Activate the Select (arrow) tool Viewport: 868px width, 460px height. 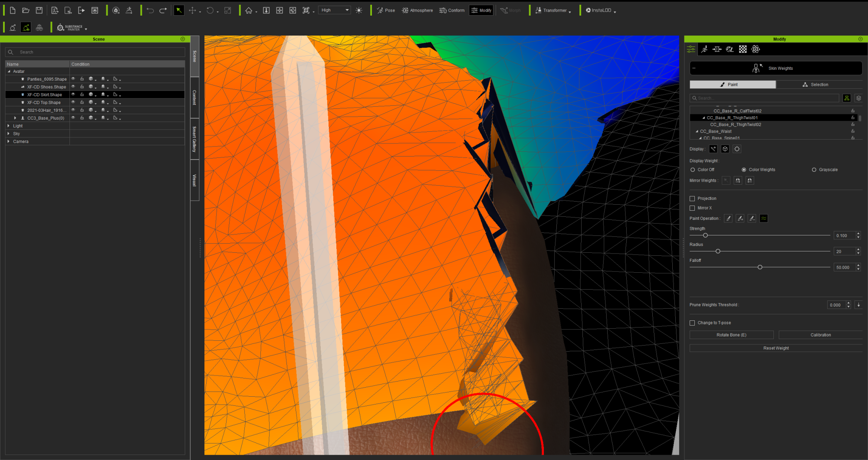(179, 10)
